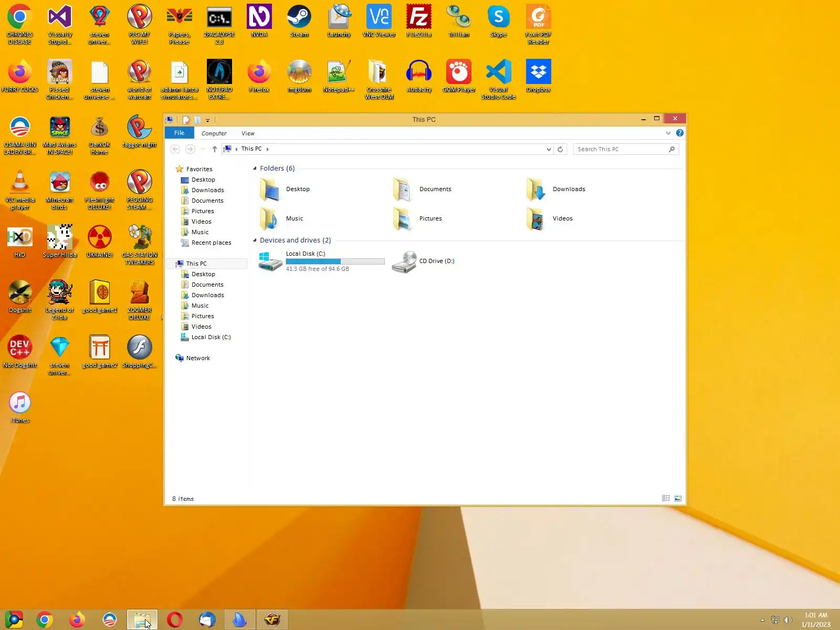Viewport: 840px width, 630px height.
Task: Collapse the Folders (6) group
Action: [x=255, y=169]
